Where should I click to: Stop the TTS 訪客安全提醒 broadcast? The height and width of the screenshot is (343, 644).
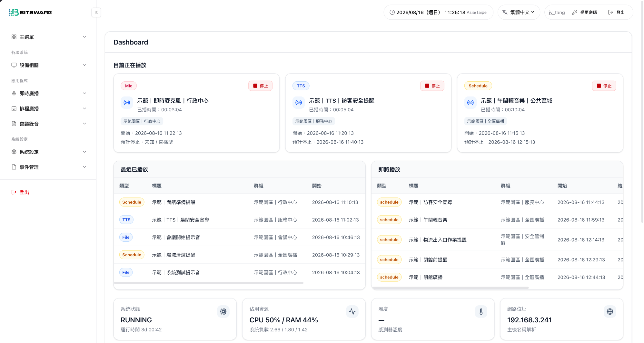click(x=432, y=86)
